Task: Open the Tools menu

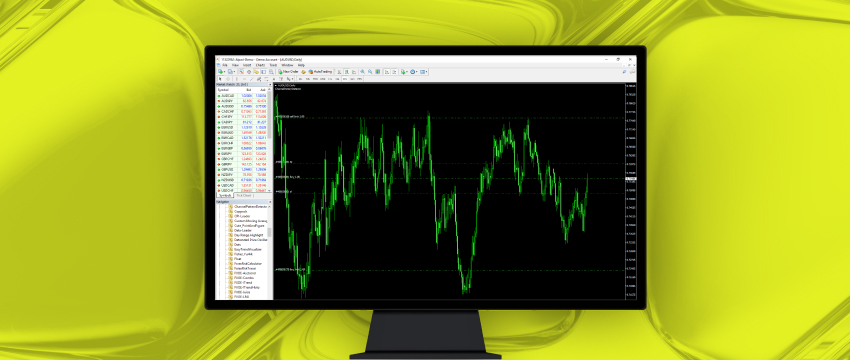Action: [x=273, y=65]
